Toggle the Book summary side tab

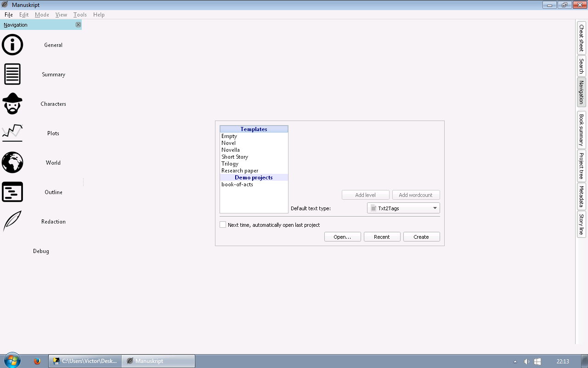pos(582,130)
